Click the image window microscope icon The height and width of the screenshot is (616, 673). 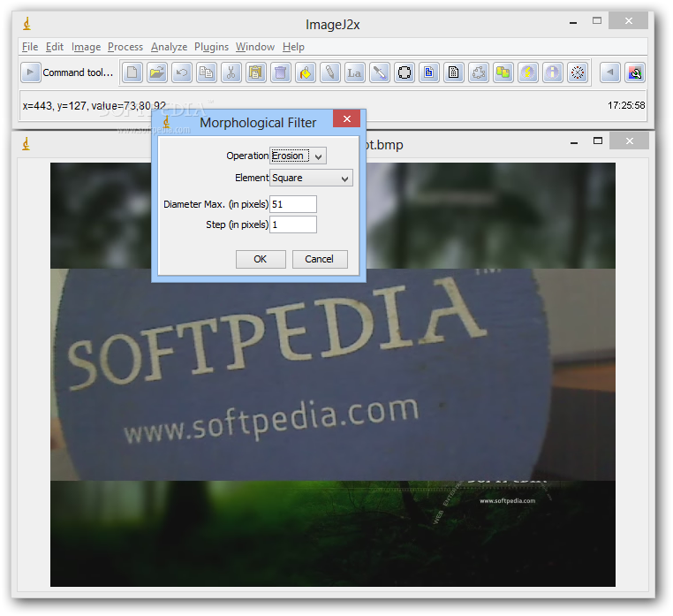click(x=26, y=144)
